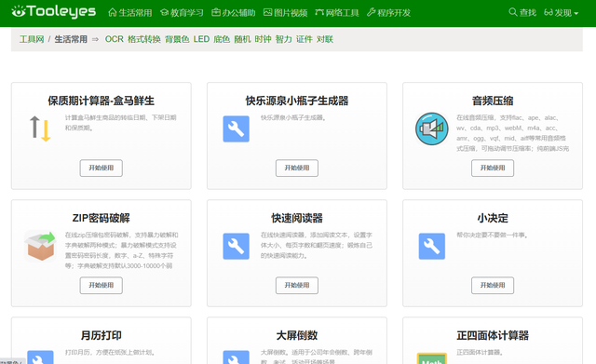Screen dimensions: 596x364
Task: Click the Tooleyes logo
Action: [54, 11]
